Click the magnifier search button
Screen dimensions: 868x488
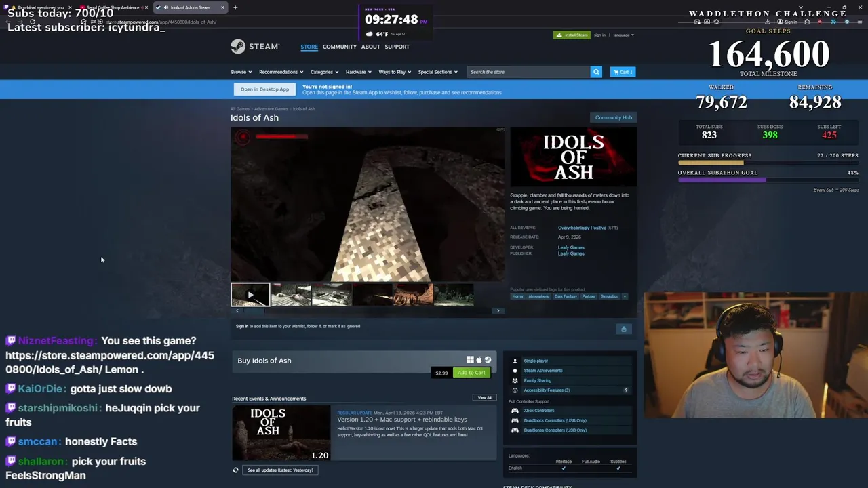pos(596,72)
